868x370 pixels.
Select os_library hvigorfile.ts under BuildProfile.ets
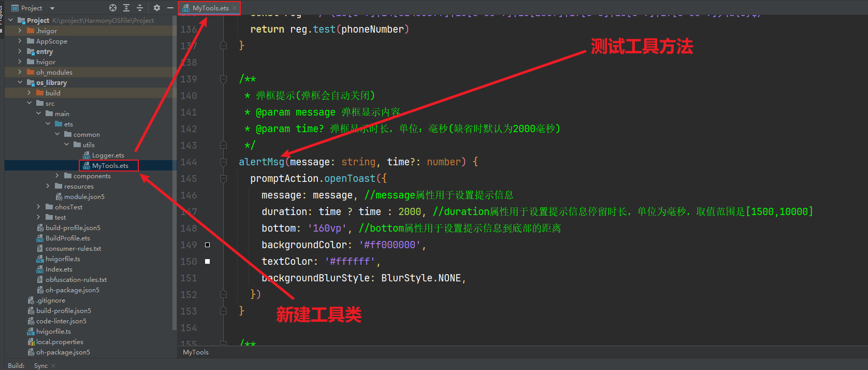63,259
